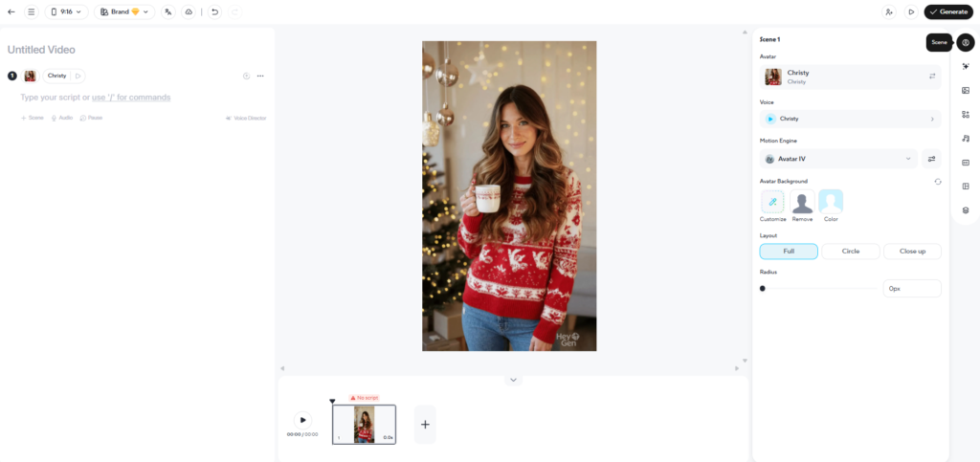Open the Avatar IV motion engine dropdown
Image resolution: width=980 pixels, height=462 pixels.
pos(838,159)
